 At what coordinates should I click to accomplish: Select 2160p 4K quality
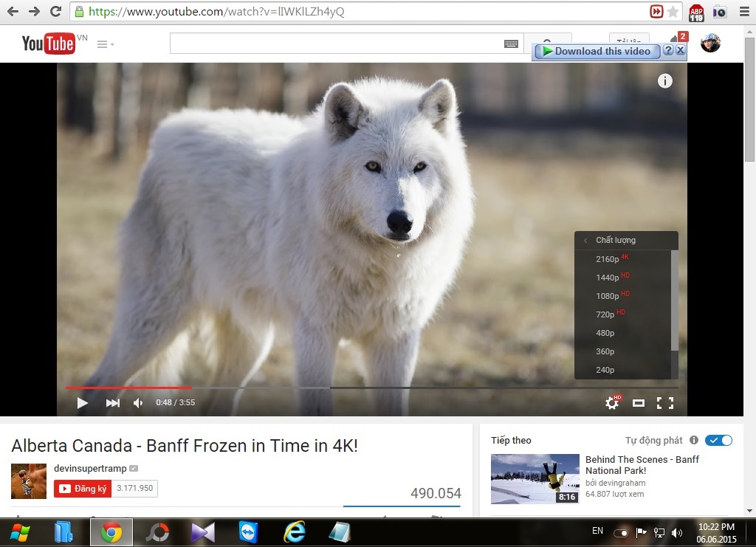pyautogui.click(x=608, y=259)
